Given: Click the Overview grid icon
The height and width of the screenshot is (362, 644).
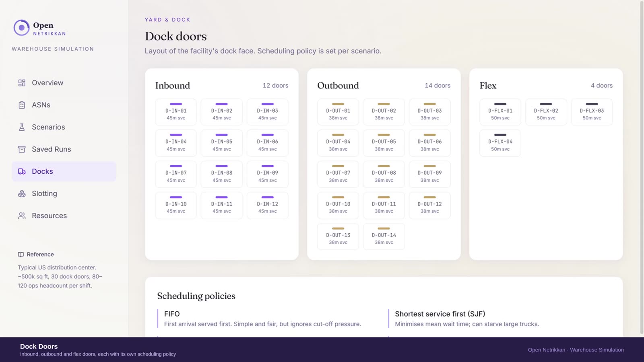Looking at the screenshot, I should pos(22,83).
